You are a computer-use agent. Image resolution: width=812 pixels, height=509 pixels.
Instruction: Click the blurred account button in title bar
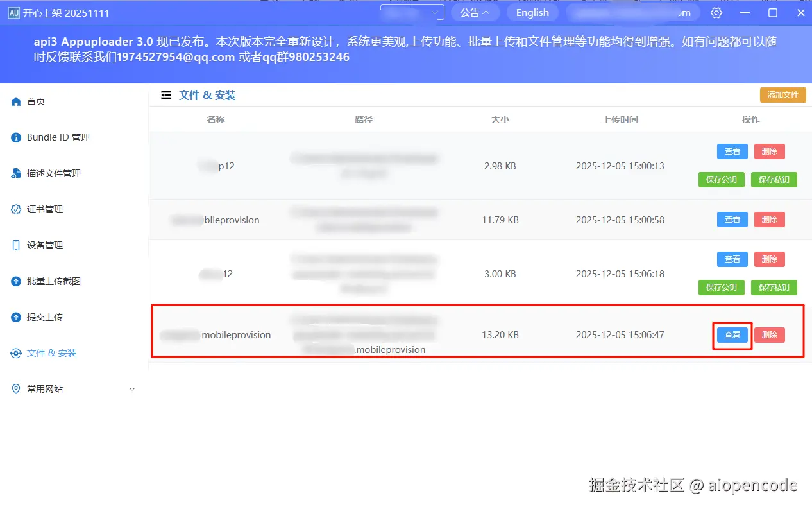tap(632, 13)
